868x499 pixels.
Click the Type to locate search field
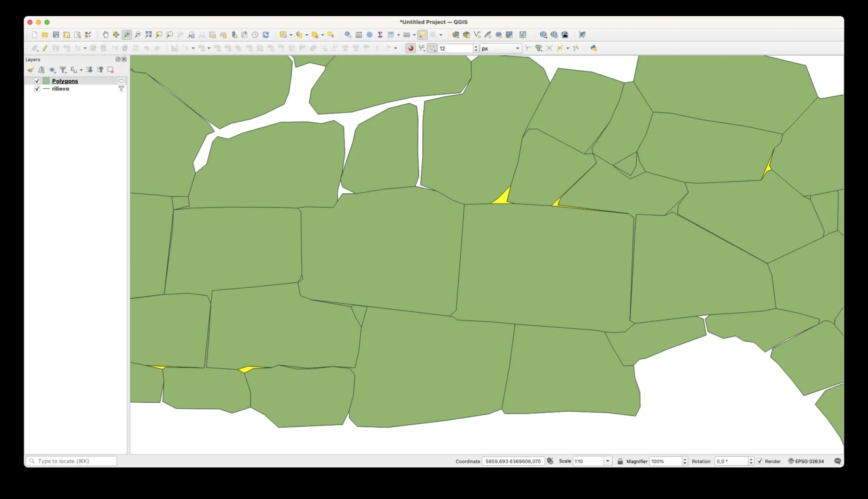click(x=72, y=461)
